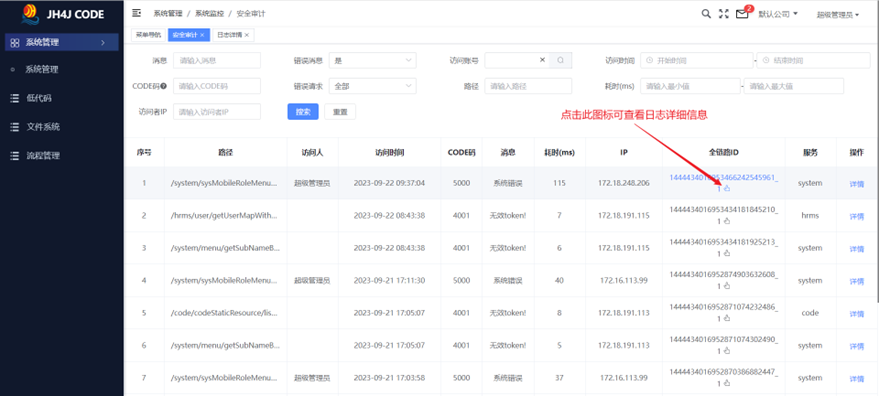Open 详情 for the code service row
The height and width of the screenshot is (396, 879).
coord(857,314)
